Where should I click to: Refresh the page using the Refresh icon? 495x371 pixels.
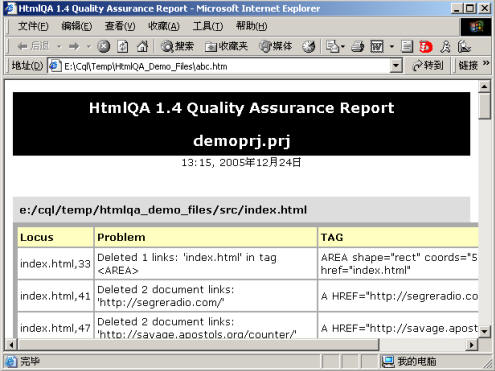point(123,46)
